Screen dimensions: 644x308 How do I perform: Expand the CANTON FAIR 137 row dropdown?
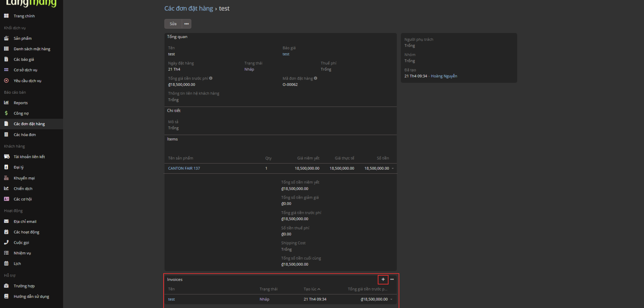pyautogui.click(x=393, y=168)
